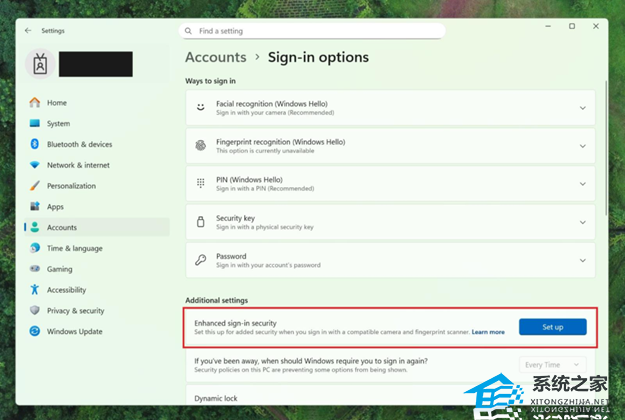Click the Accounts person icon

point(35,227)
